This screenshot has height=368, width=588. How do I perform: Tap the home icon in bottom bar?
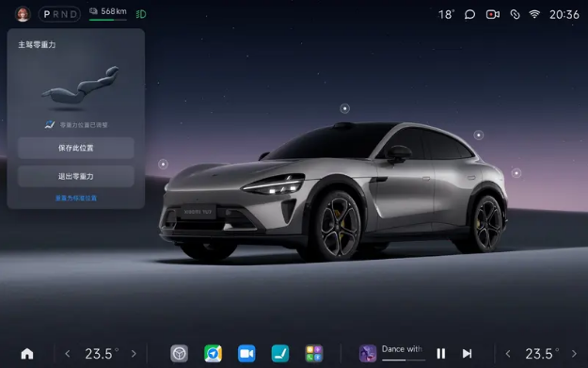click(27, 353)
